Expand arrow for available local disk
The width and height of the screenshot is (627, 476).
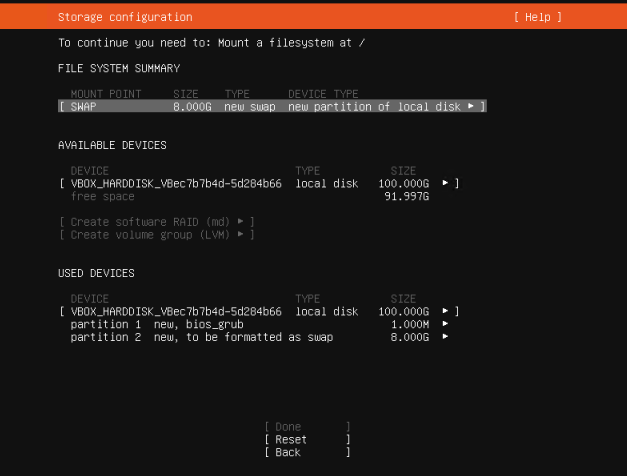pos(445,183)
